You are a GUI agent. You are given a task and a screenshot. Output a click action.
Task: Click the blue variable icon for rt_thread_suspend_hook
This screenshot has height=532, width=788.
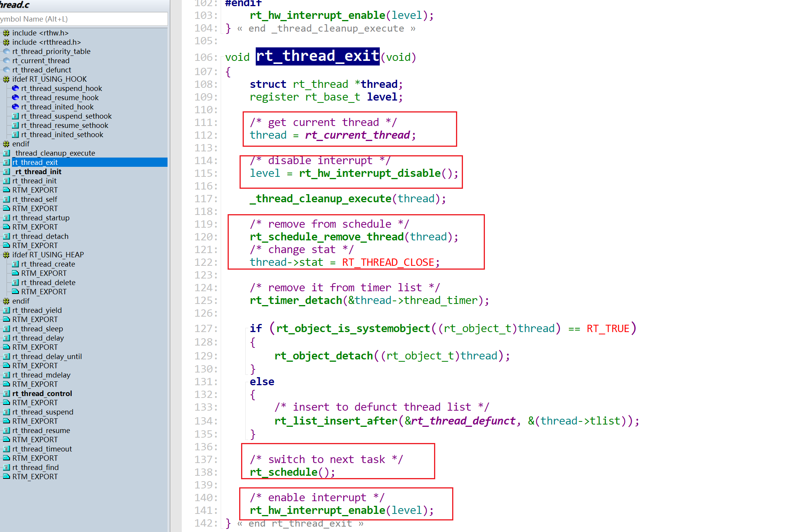click(15, 88)
